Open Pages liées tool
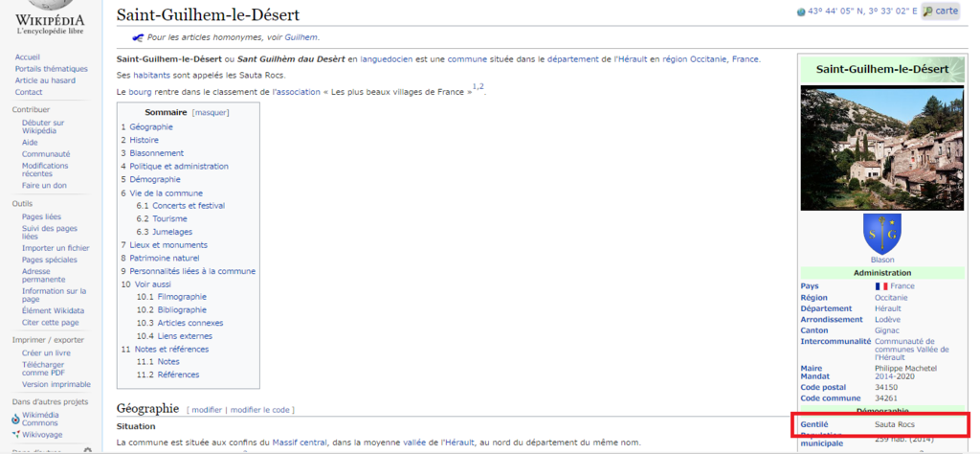This screenshot has width=980, height=454. click(41, 217)
